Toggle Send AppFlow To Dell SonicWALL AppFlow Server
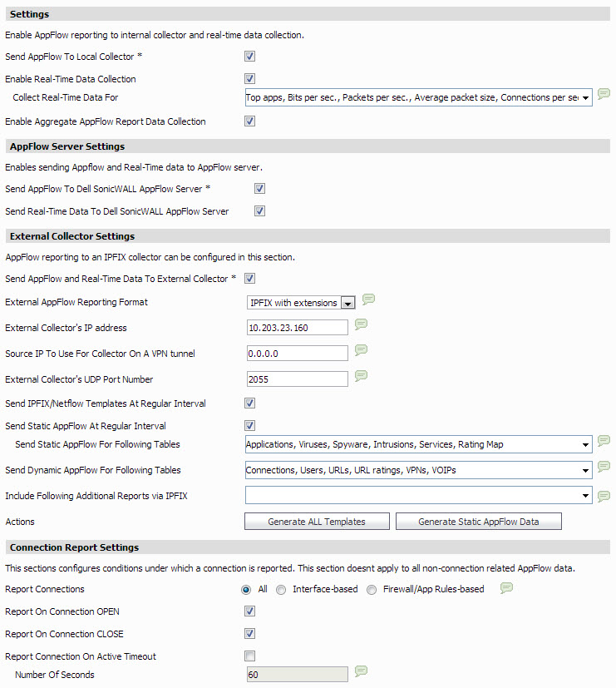 click(x=259, y=189)
